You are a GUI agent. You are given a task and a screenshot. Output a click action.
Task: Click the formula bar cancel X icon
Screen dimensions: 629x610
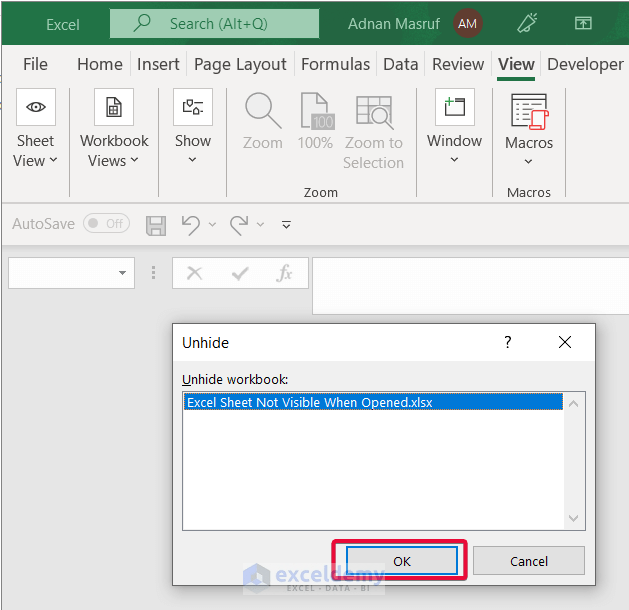click(x=195, y=273)
